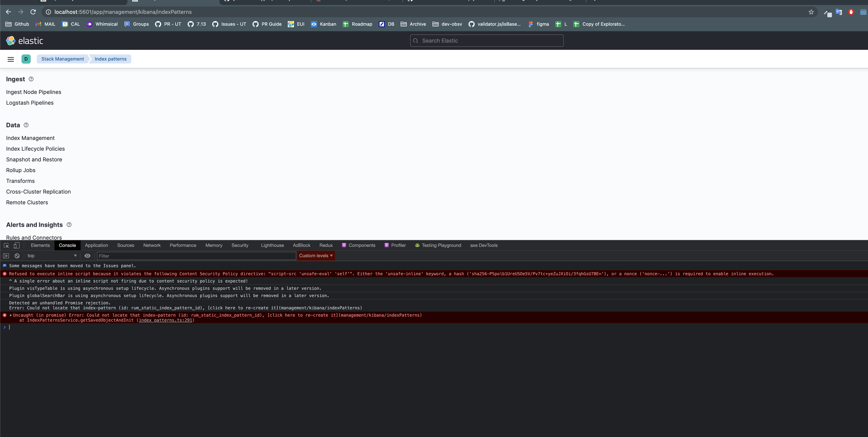Screen dimensions: 868x437
Task: Open the hamburger navigation menu
Action: 11,59
